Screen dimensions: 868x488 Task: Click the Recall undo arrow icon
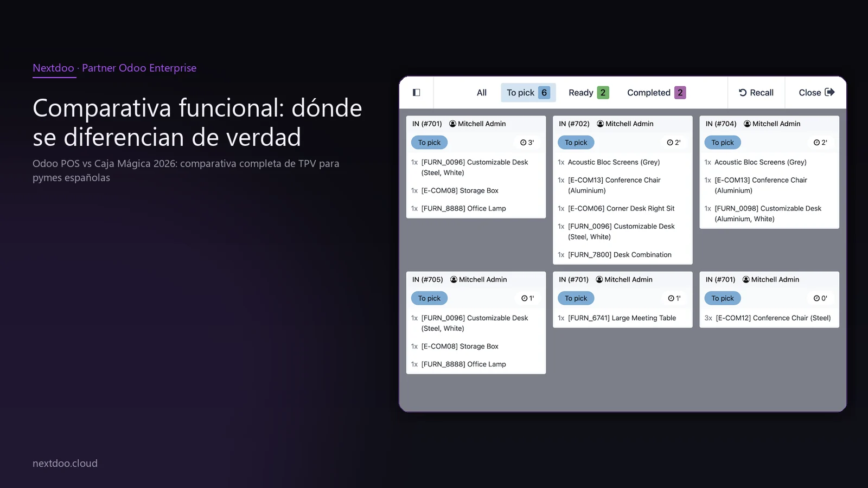pyautogui.click(x=743, y=93)
